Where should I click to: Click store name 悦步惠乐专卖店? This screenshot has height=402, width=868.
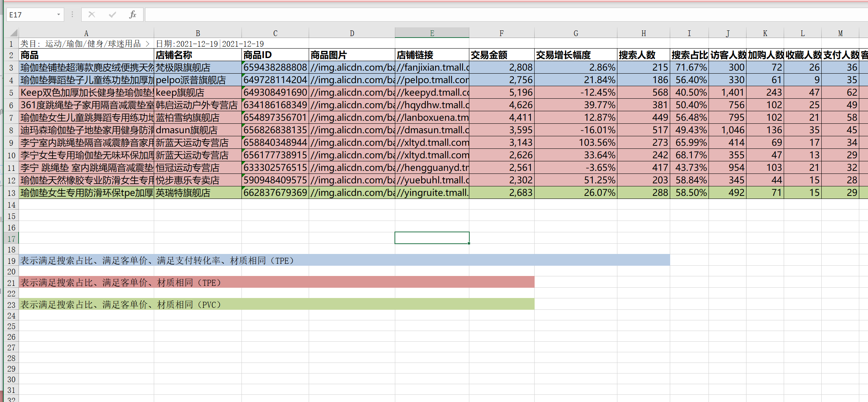click(x=198, y=180)
